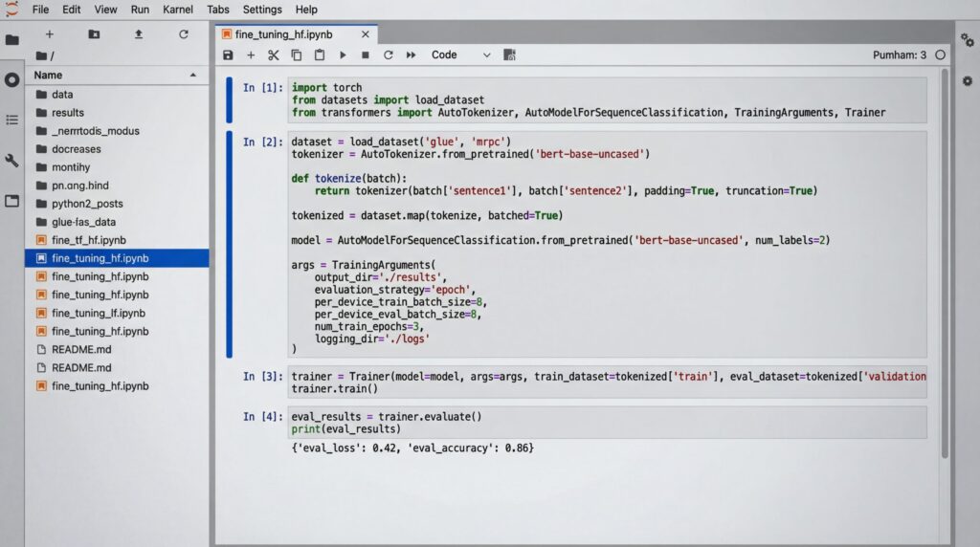Collapse cell In [1] via its blue bar

point(230,99)
